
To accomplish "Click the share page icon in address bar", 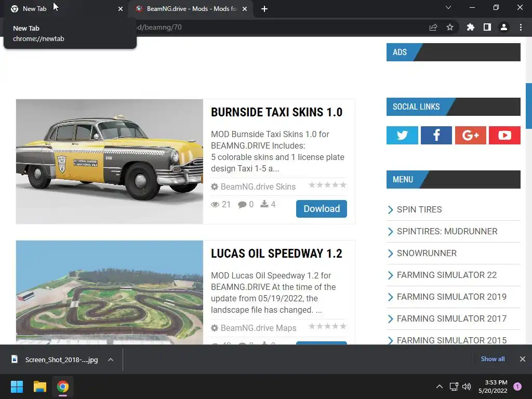I will point(433,27).
